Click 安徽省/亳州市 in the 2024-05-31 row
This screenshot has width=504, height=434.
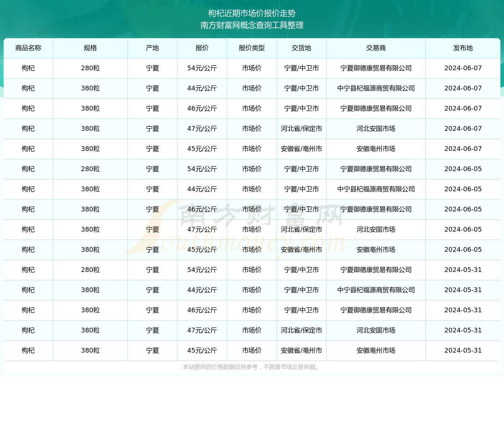(x=301, y=350)
